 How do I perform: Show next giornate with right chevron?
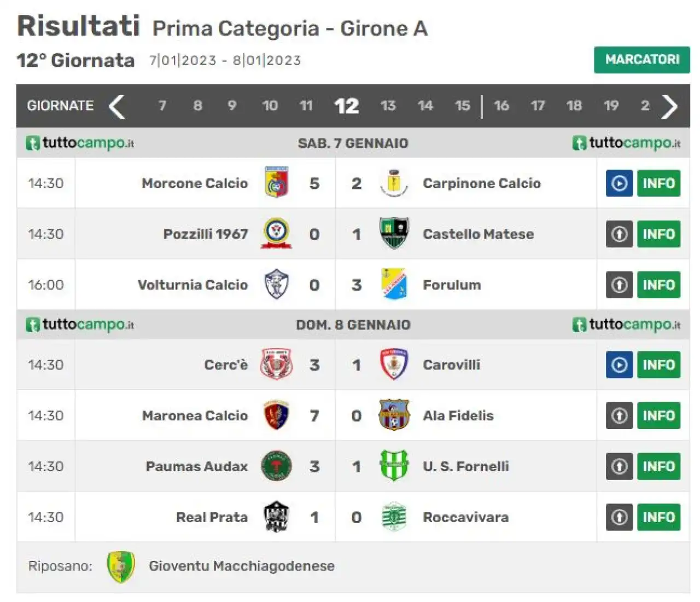(669, 106)
